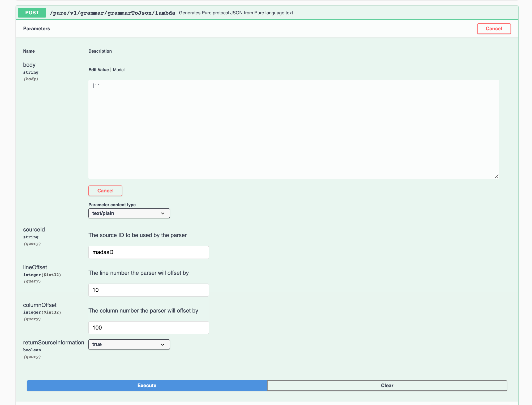The height and width of the screenshot is (405, 532).
Task: Click the resize handle of the body textarea
Action: (496, 176)
